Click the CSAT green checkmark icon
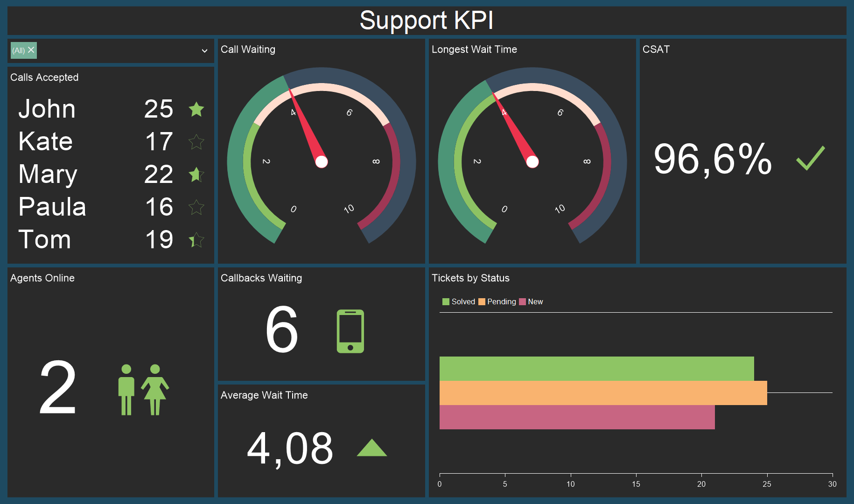The height and width of the screenshot is (504, 854). (811, 158)
